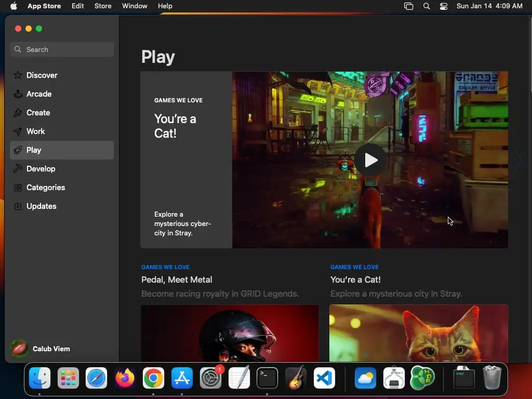Click the featured 'You're a Cat!' text panel
Screen dimensions: 532x399
(x=187, y=160)
